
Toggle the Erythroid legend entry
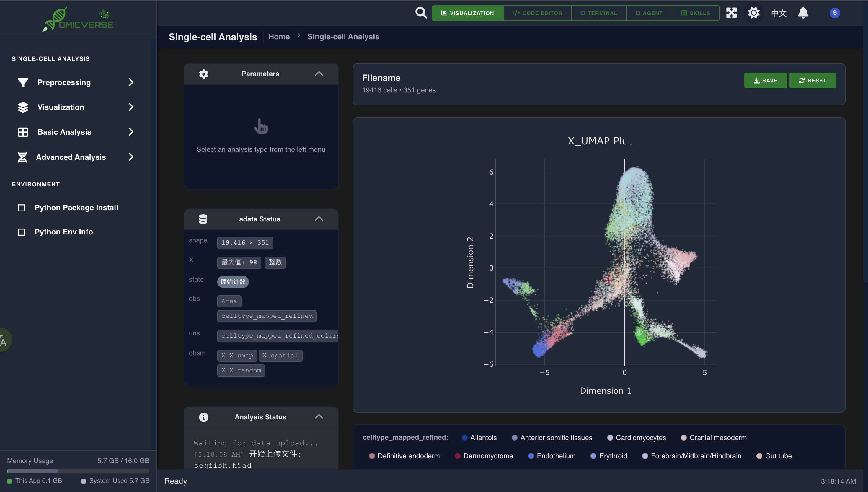pyautogui.click(x=613, y=456)
